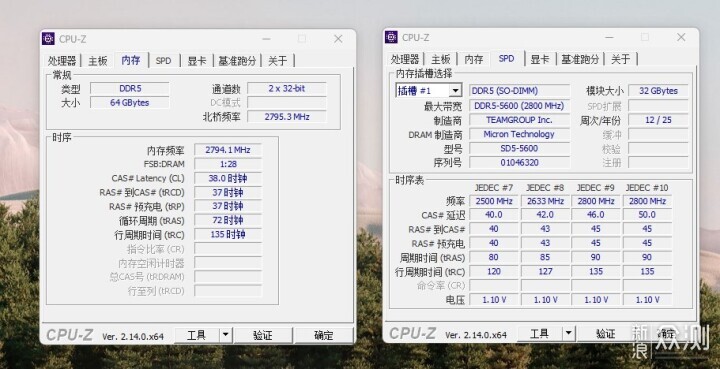Click the 2 x 32-bit channel value

(287, 89)
